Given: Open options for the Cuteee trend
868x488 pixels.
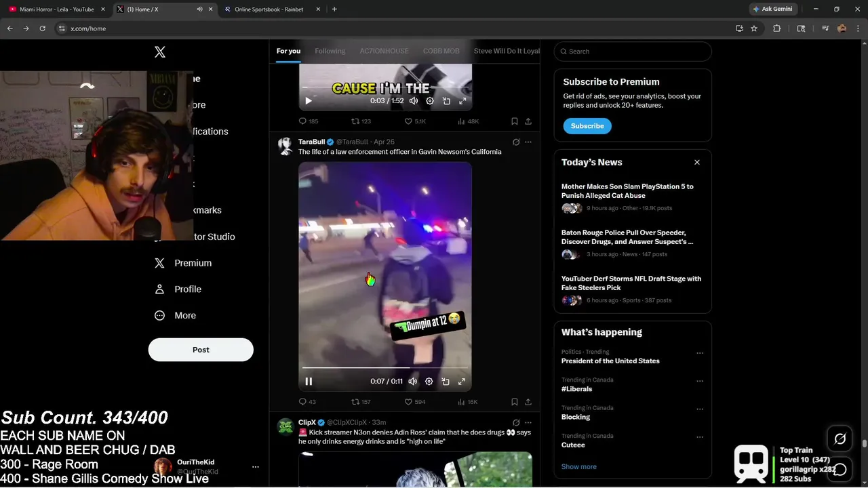Looking at the screenshot, I should (700, 437).
